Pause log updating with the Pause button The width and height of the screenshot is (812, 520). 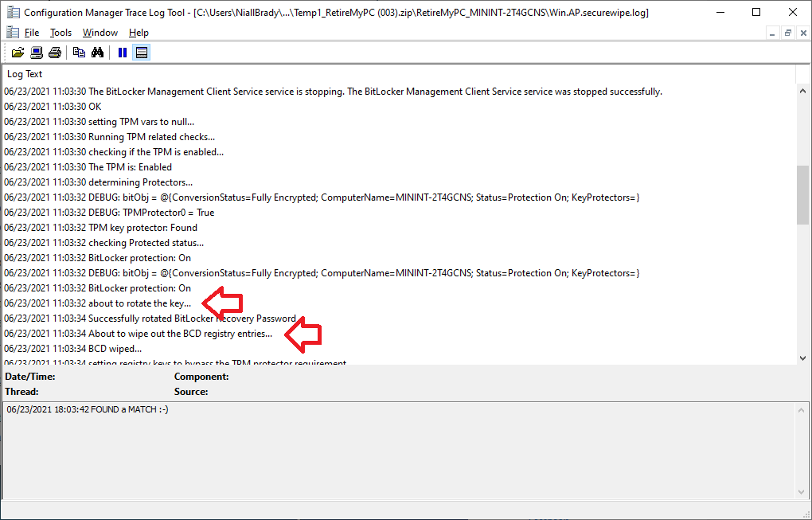[x=123, y=53]
